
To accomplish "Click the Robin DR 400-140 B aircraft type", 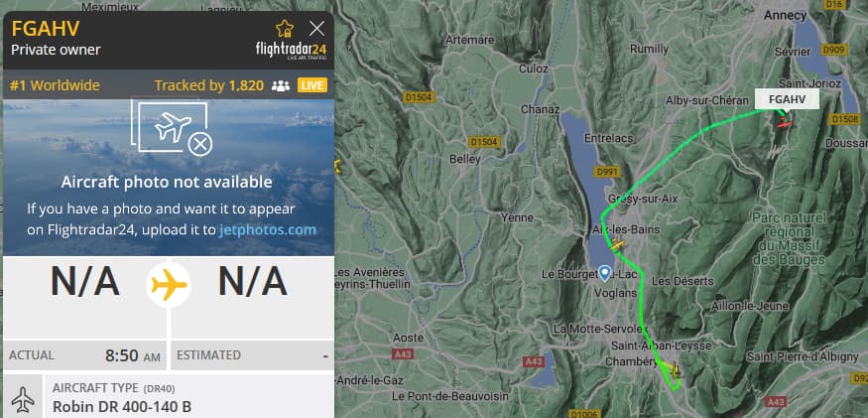I will (x=122, y=406).
